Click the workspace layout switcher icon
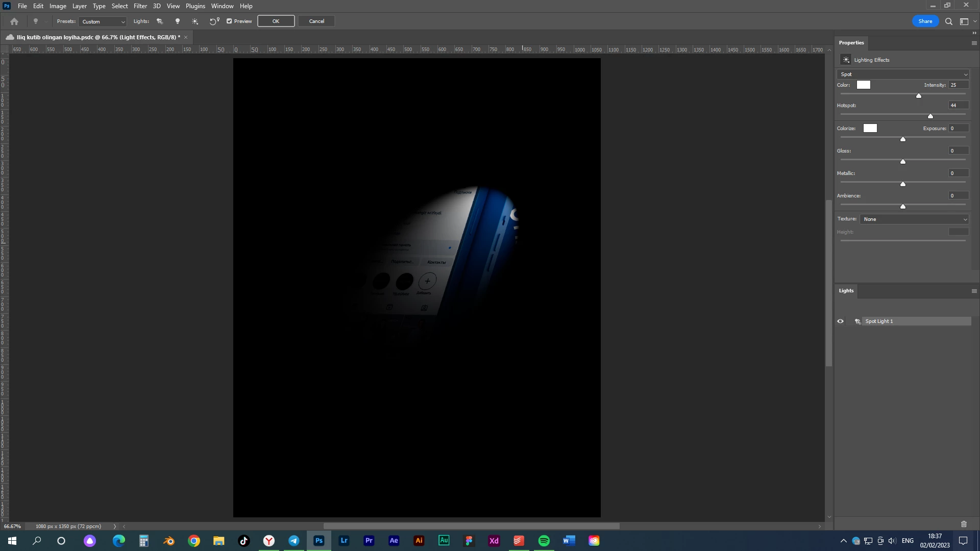The width and height of the screenshot is (980, 551). click(x=964, y=21)
